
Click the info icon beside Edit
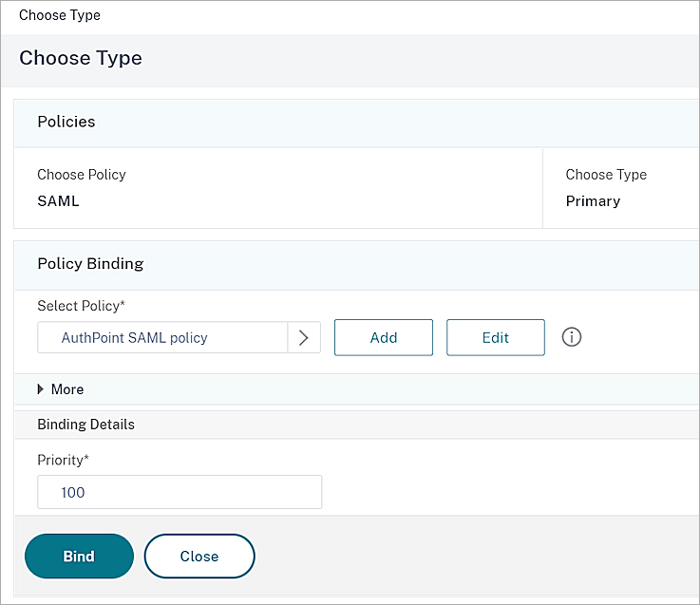click(572, 337)
